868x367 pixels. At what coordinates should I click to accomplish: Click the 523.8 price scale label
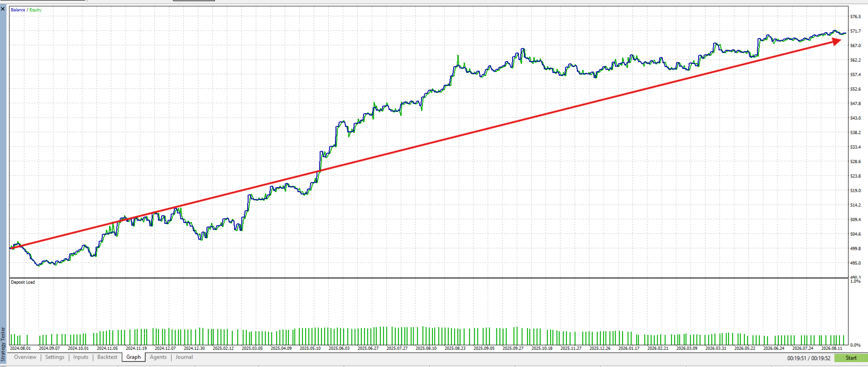coord(855,176)
